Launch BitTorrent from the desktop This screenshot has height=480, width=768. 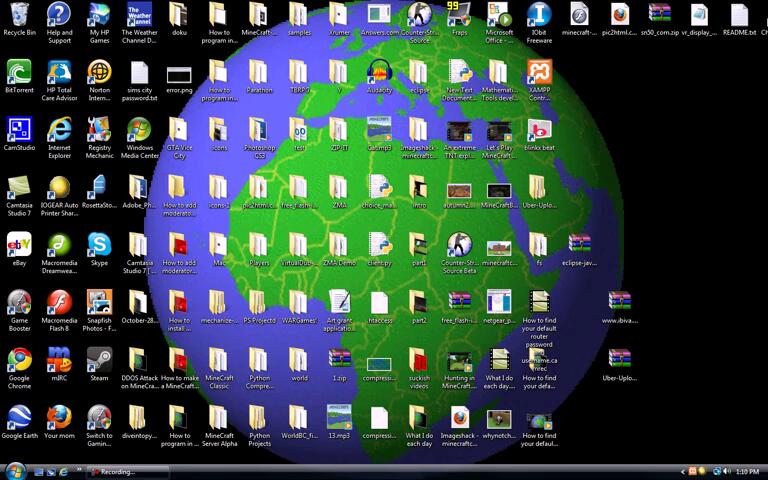[x=19, y=73]
